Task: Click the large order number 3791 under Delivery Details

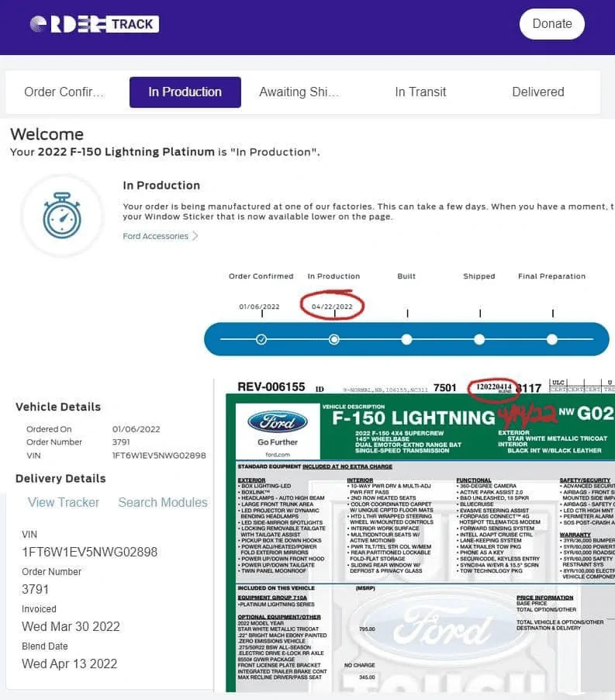Action: click(35, 589)
